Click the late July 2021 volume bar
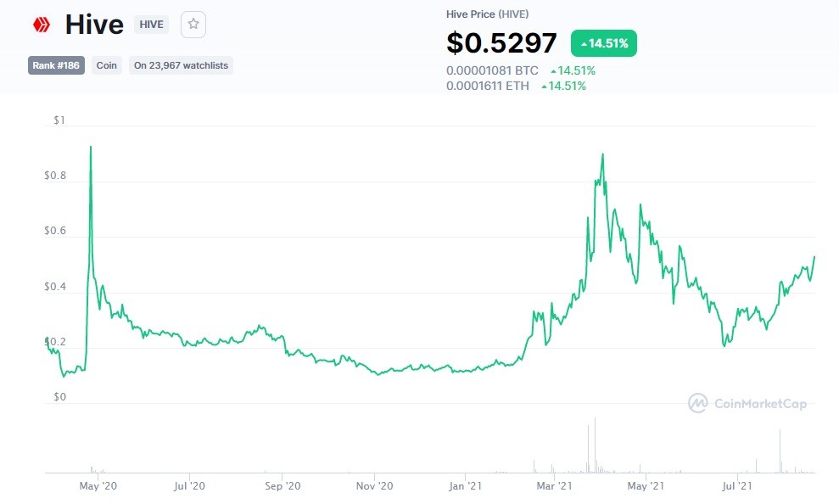The image size is (839, 504). pyautogui.click(x=780, y=451)
